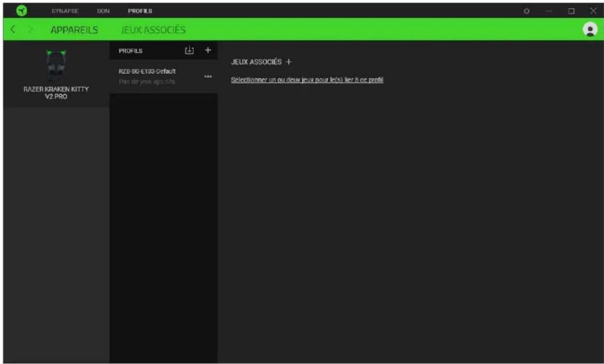Open the settings gear icon
Image resolution: width=604 pixels, height=364 pixels.
click(527, 10)
